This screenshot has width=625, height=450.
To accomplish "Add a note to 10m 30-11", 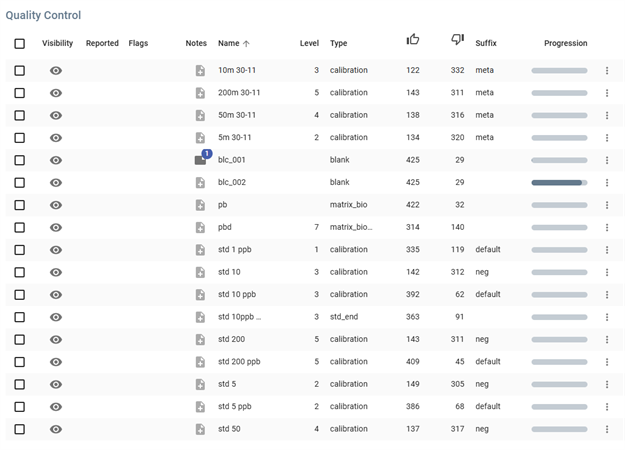I will pos(200,71).
